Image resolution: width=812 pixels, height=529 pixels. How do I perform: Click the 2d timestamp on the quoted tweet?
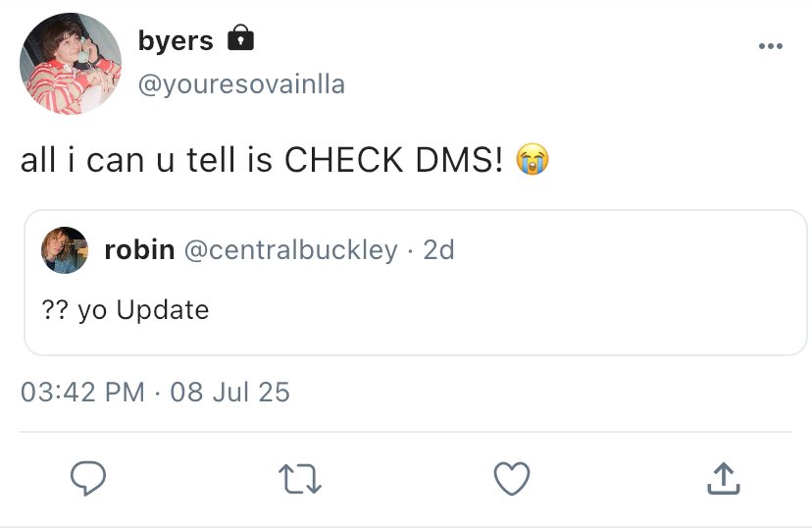click(438, 250)
